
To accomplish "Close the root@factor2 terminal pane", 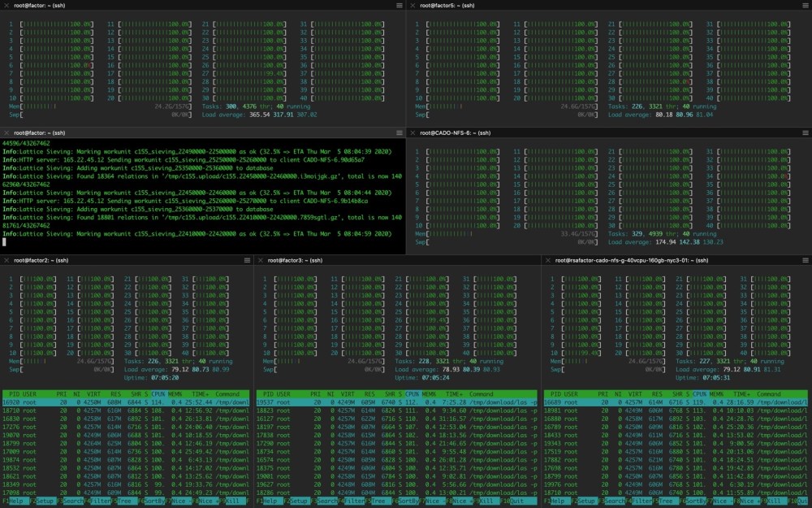I will [x=6, y=260].
